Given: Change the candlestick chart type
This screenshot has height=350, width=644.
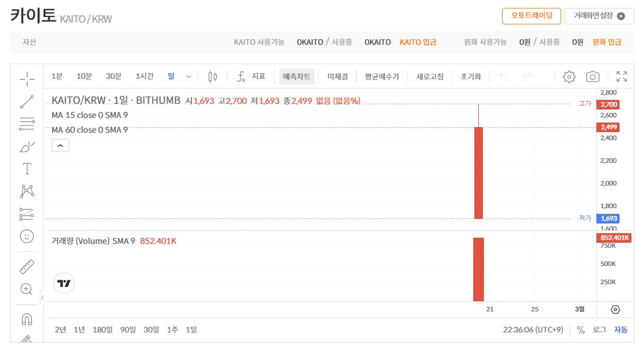Looking at the screenshot, I should click(212, 77).
